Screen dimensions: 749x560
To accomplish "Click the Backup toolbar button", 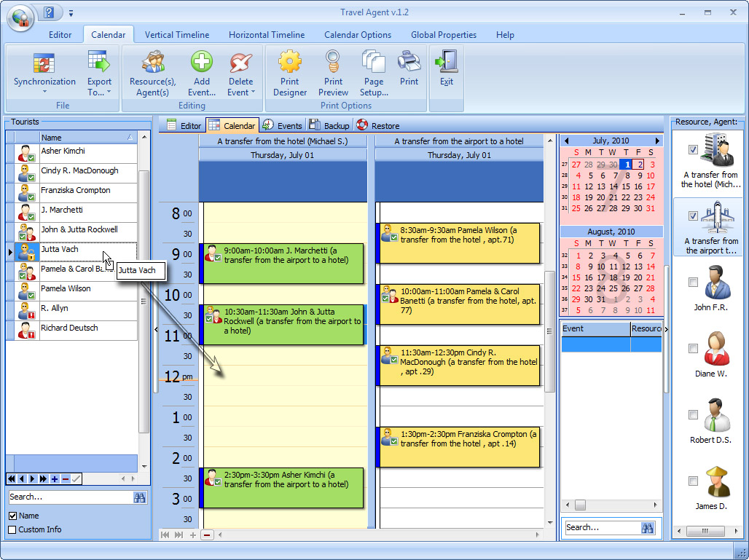I will click(x=329, y=126).
